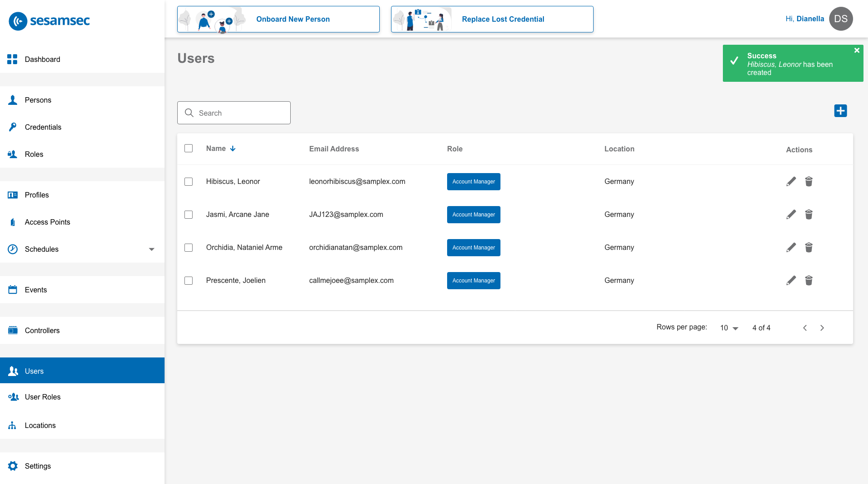Open Credentials in the sidebar
This screenshot has height=484, width=868.
pos(43,127)
